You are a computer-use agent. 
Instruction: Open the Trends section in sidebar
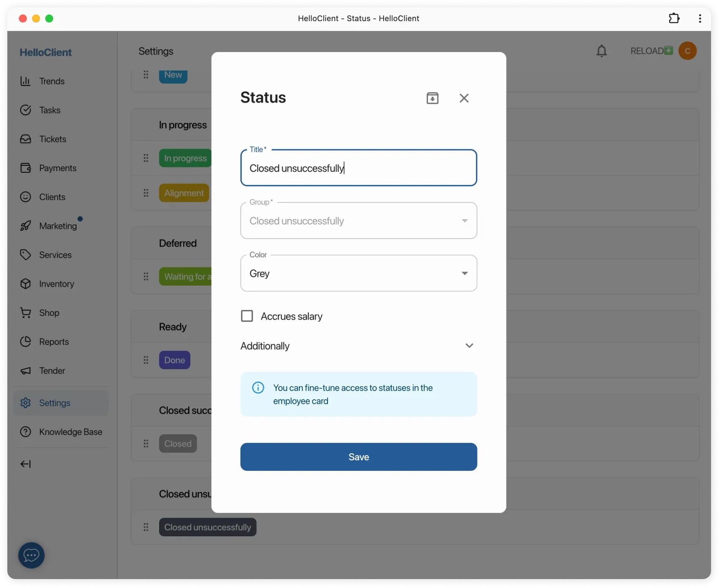[x=52, y=81]
